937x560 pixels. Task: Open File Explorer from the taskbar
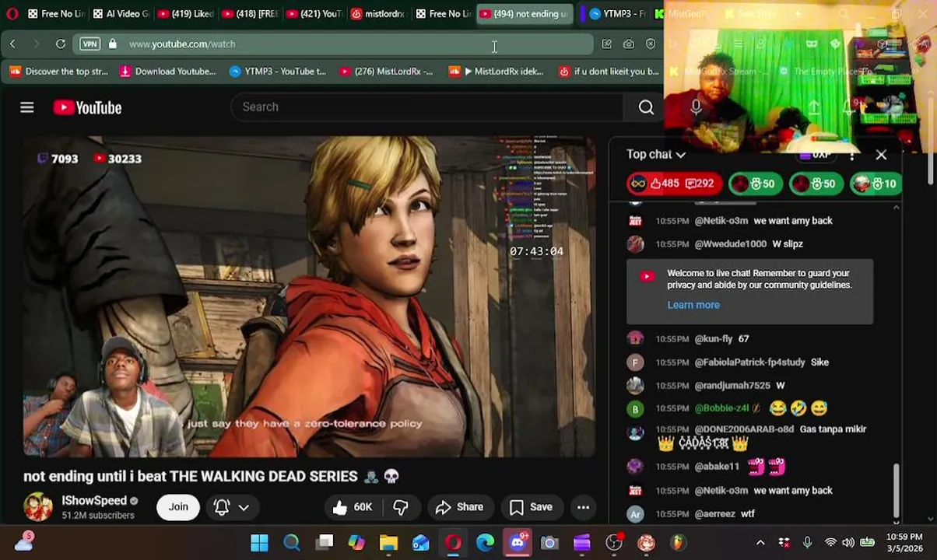pyautogui.click(x=388, y=543)
